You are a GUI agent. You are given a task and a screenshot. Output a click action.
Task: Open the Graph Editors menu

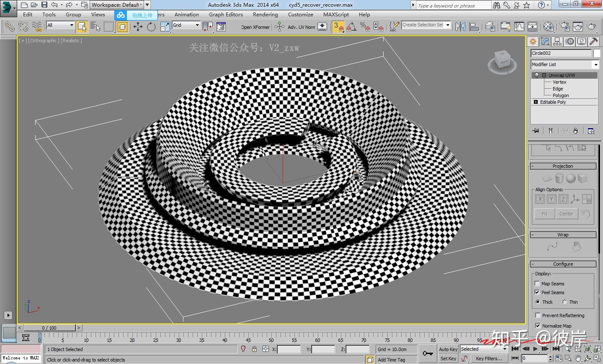click(226, 14)
